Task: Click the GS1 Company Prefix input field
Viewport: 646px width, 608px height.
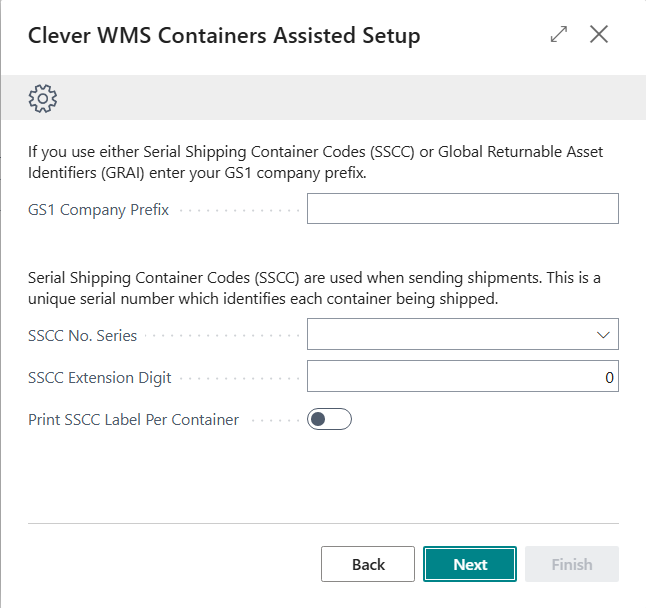Action: point(462,209)
